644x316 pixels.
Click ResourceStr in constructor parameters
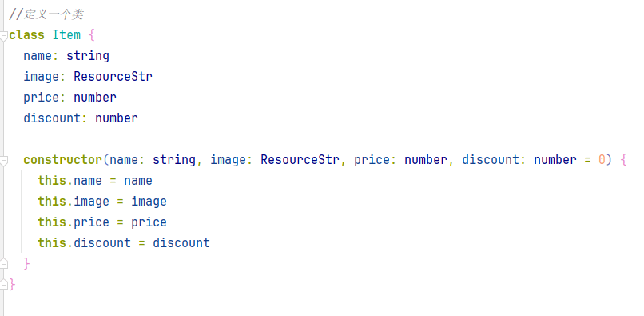coord(300,160)
